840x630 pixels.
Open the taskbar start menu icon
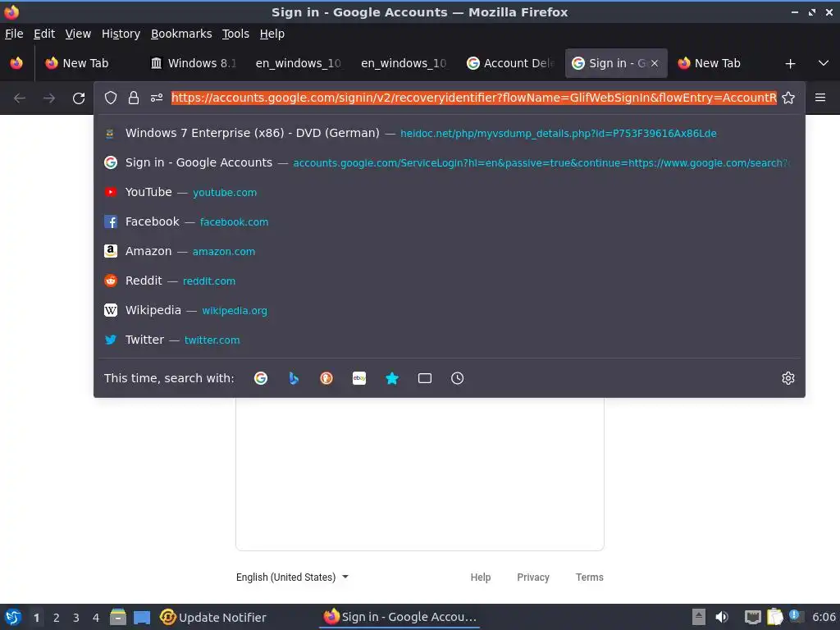[13, 617]
